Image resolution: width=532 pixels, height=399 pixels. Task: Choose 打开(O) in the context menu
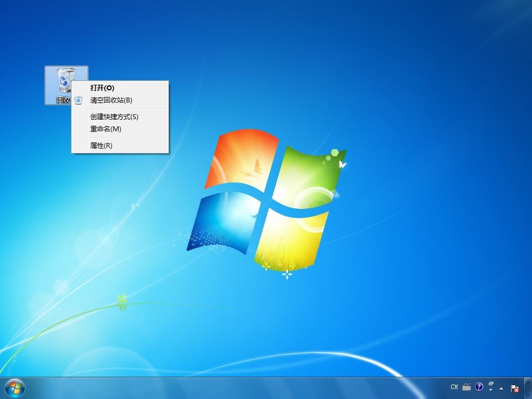coord(120,88)
